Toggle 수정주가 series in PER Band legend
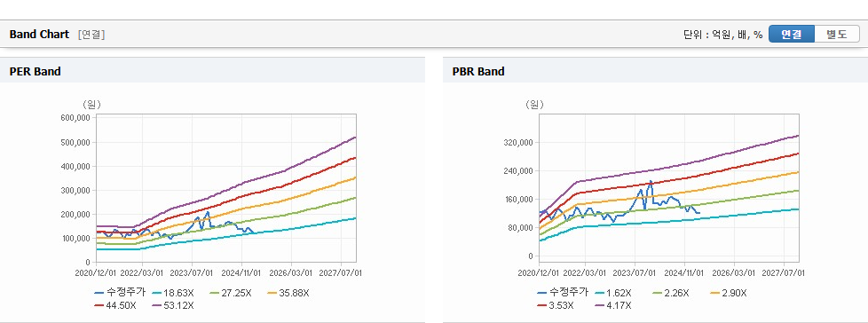Image resolution: width=868 pixels, height=323 pixels. (x=120, y=293)
